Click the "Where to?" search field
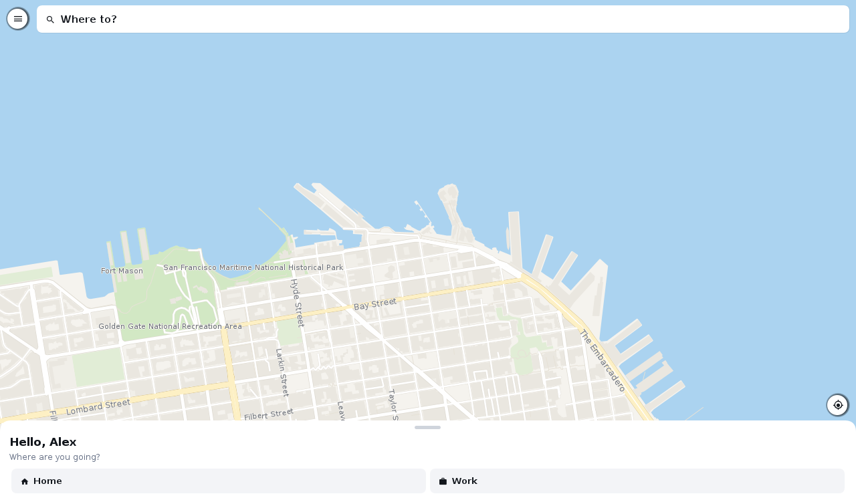 tap(443, 19)
